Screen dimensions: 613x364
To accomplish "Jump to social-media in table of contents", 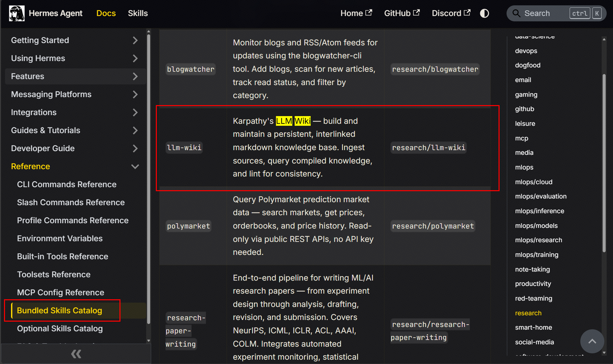I will (534, 342).
